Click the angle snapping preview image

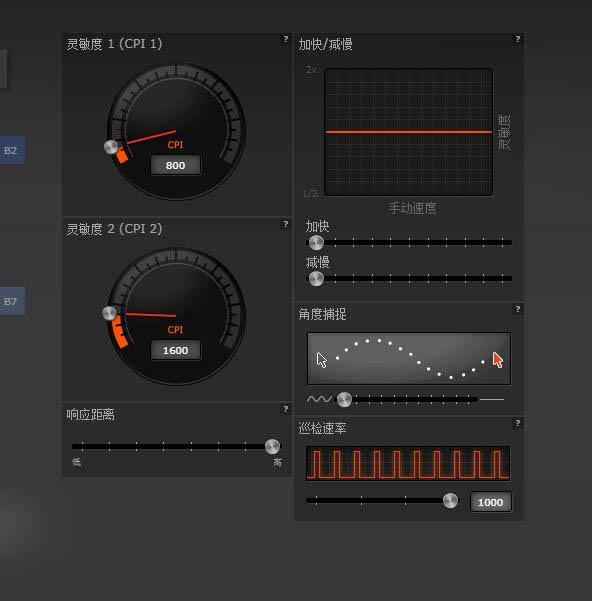(409, 358)
